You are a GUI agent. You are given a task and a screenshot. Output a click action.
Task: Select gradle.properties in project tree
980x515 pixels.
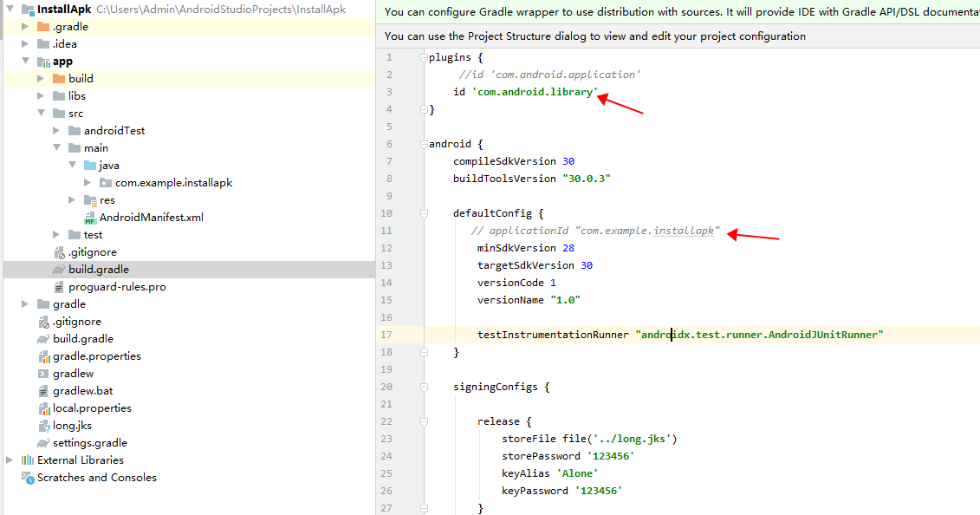point(97,356)
